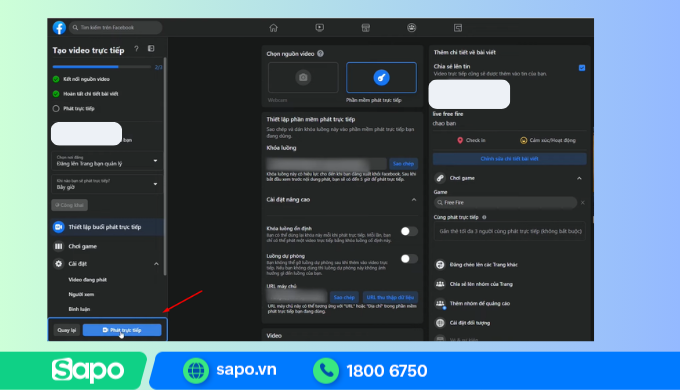Select Phần mềm phát trực tiếp source

tap(381, 77)
